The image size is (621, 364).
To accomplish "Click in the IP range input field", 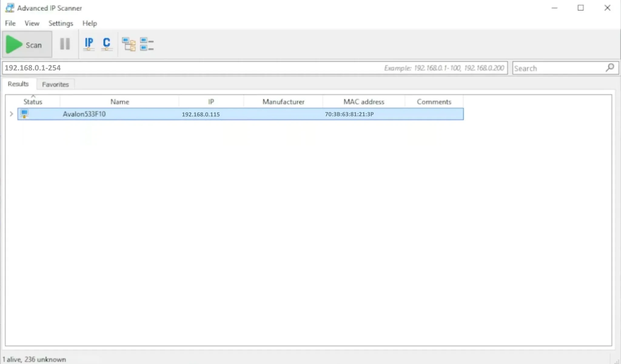I will [194, 68].
